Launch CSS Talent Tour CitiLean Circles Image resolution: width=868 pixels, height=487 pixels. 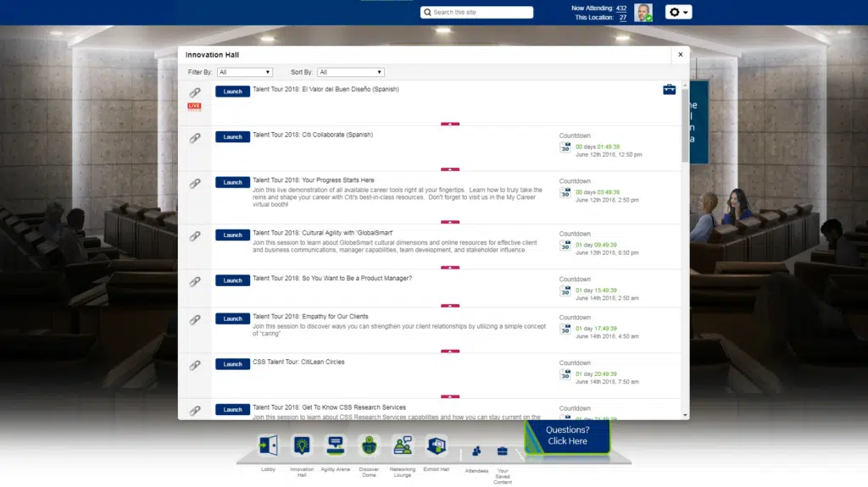pos(232,364)
